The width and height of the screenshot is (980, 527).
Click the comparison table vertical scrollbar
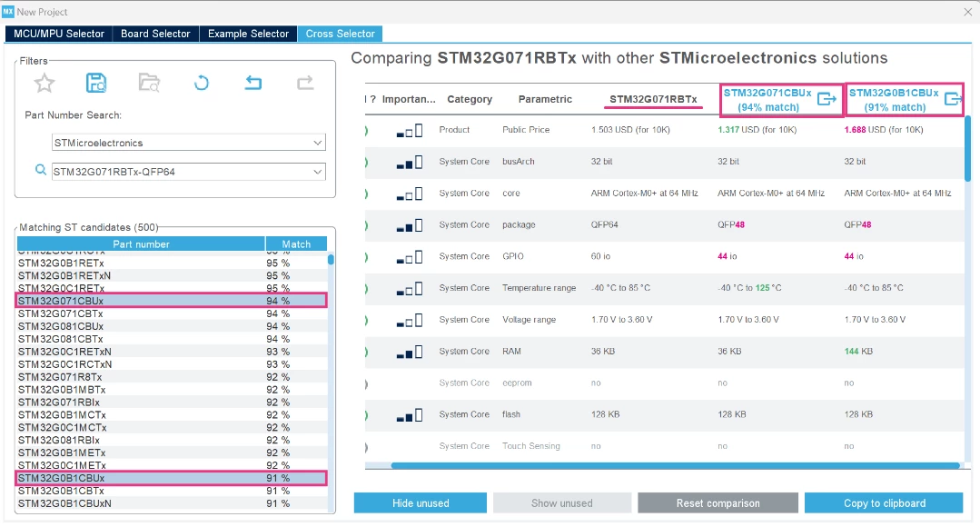[967, 150]
